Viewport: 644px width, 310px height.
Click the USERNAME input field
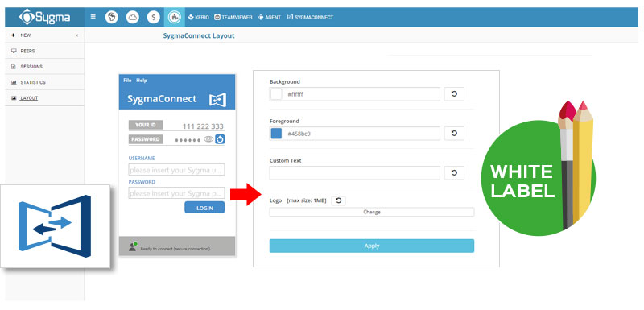click(176, 170)
